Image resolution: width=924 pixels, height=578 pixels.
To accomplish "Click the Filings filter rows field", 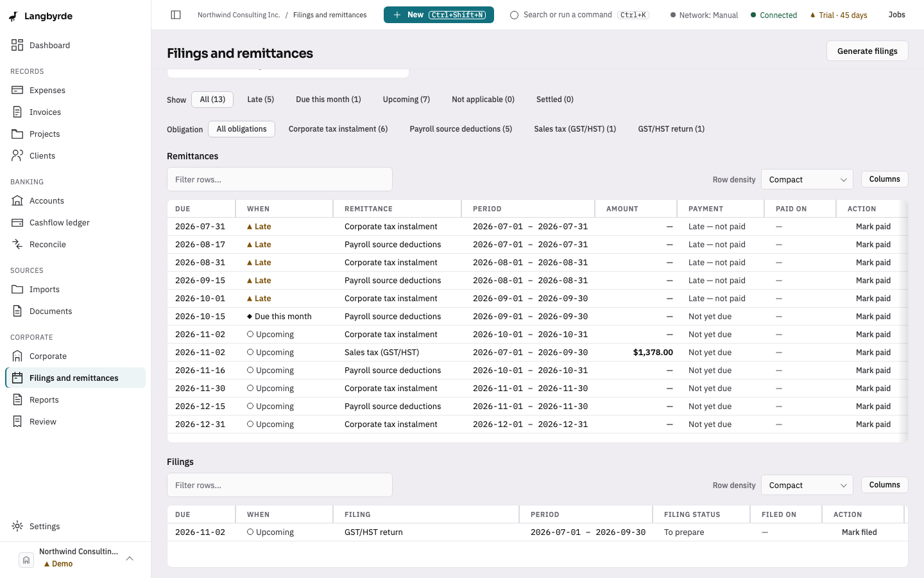I will 280,485.
